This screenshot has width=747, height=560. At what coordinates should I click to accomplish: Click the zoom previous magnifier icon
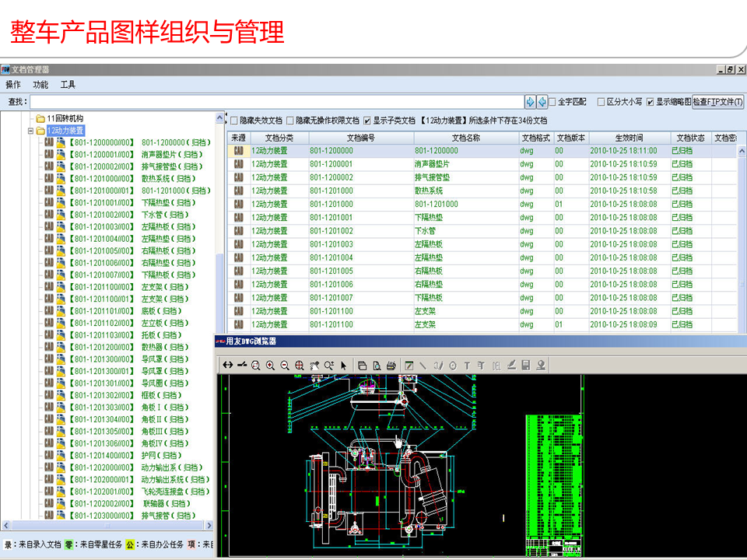tap(328, 366)
